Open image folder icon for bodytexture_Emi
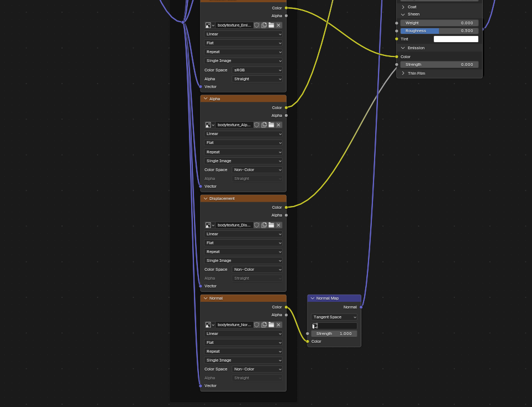 click(272, 25)
